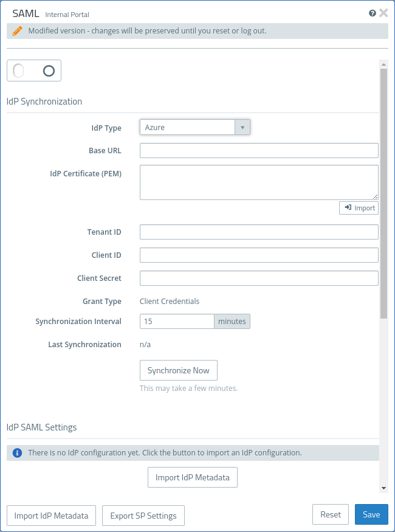Click the Synchronization Interval minutes field
This screenshot has height=532, width=395.
click(x=177, y=322)
